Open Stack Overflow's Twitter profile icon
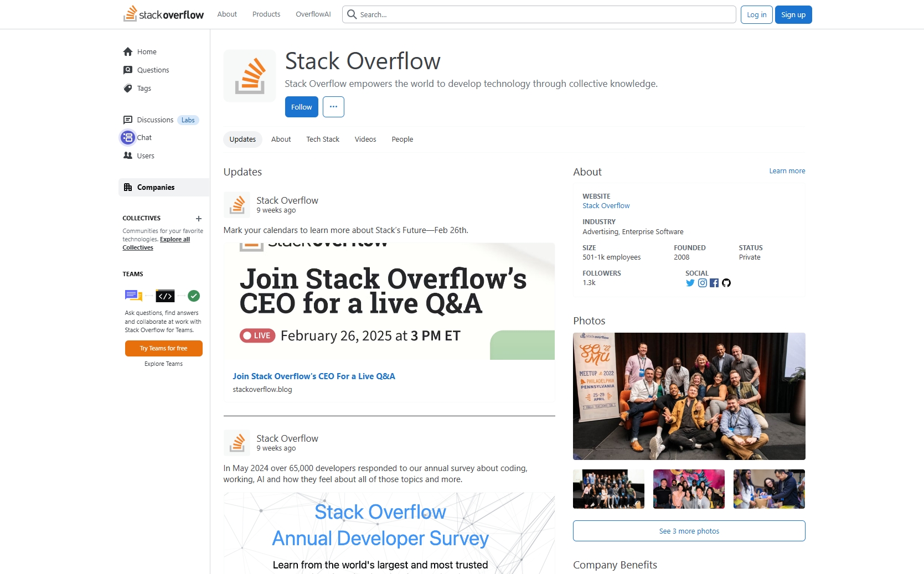This screenshot has width=924, height=574. [690, 283]
